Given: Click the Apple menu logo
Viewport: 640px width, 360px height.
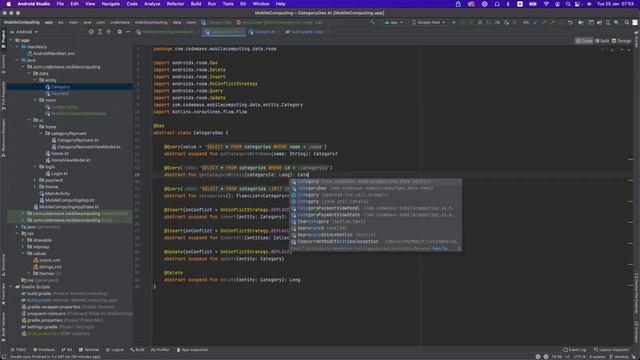Looking at the screenshot, I should pyautogui.click(x=9, y=4).
